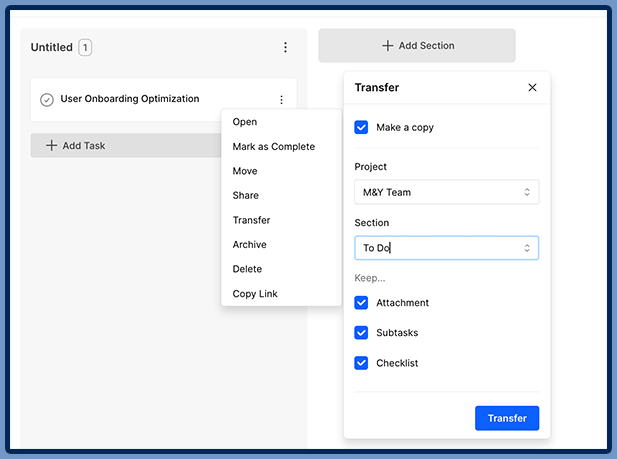Disable the Subtasks checkbox
Image resolution: width=617 pixels, height=459 pixels.
361,333
